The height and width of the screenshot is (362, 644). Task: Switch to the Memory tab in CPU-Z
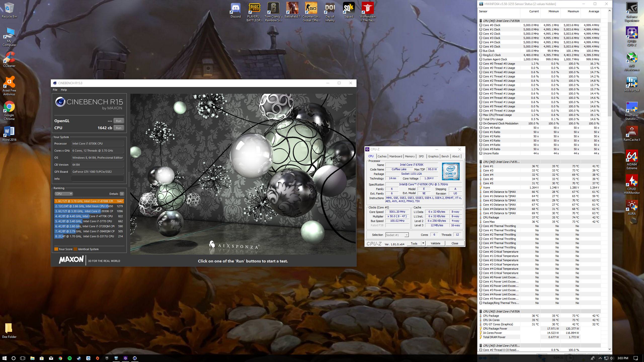410,156
